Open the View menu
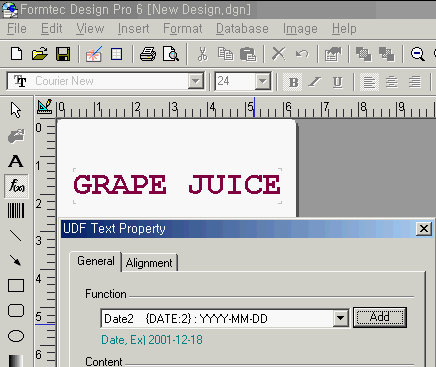 point(90,29)
